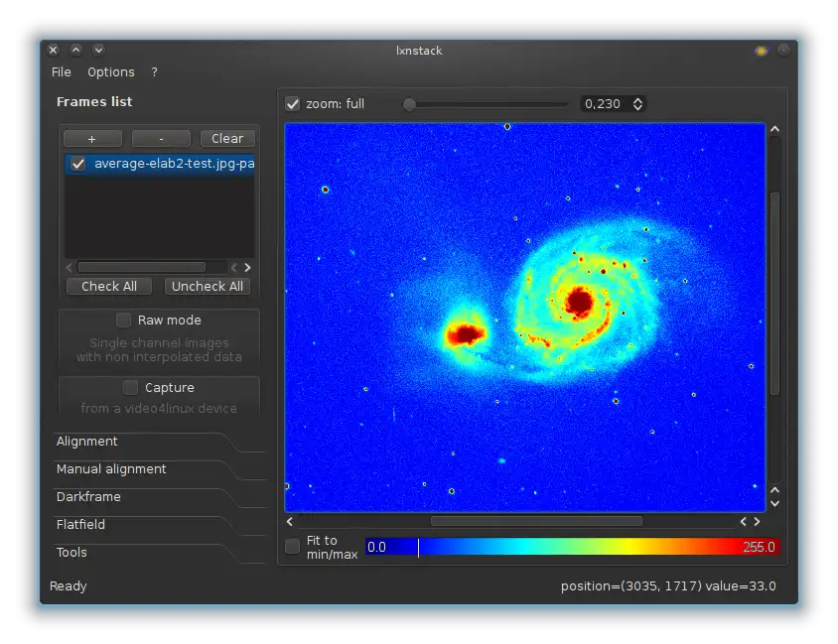This screenshot has height=644, width=838.
Task: Click the frames list horizontal scrollbar thumb
Action: pyautogui.click(x=142, y=267)
